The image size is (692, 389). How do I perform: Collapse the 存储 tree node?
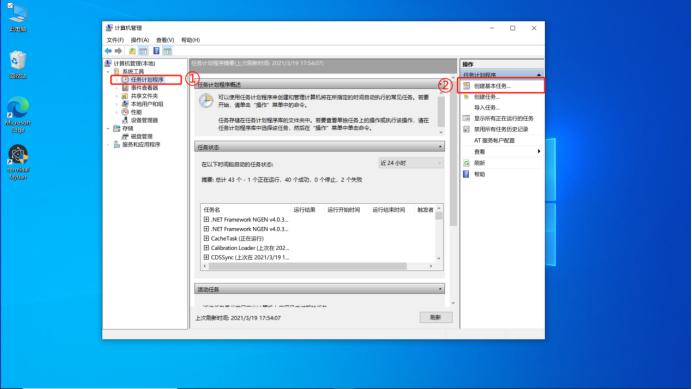(x=109, y=128)
